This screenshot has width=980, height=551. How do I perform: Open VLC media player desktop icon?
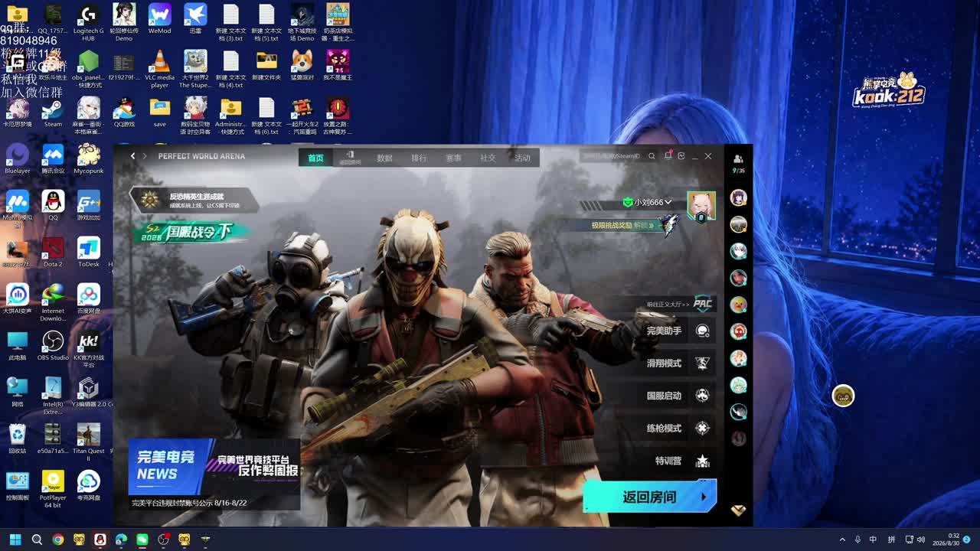pos(159,69)
